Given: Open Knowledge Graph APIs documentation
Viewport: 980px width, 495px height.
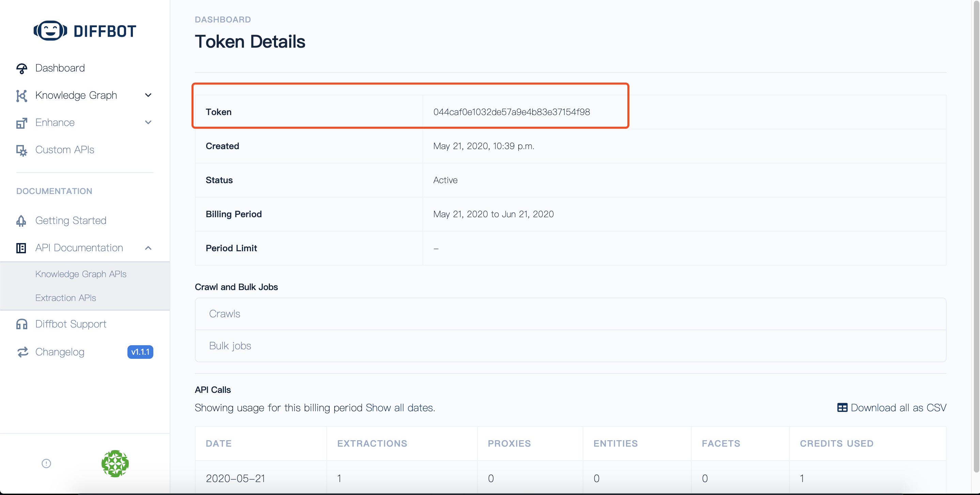Looking at the screenshot, I should [81, 273].
